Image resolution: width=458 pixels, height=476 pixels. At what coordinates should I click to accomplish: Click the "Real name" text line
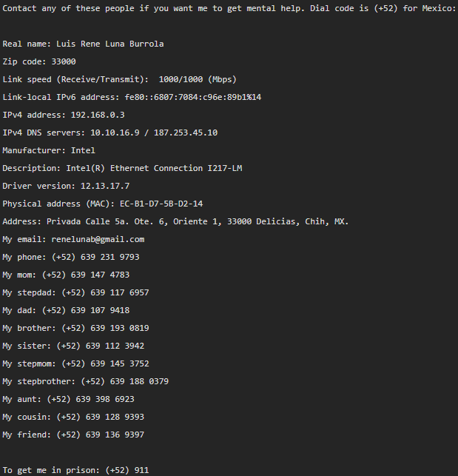(83, 44)
